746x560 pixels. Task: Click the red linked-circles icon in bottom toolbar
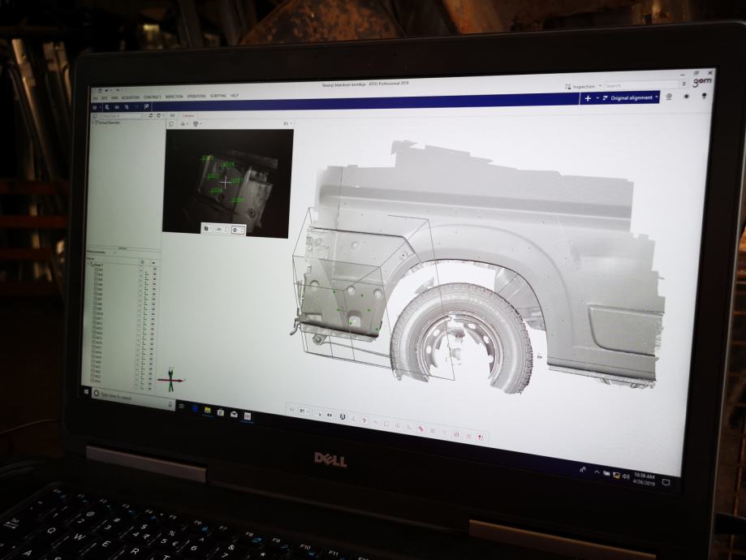pos(420,429)
